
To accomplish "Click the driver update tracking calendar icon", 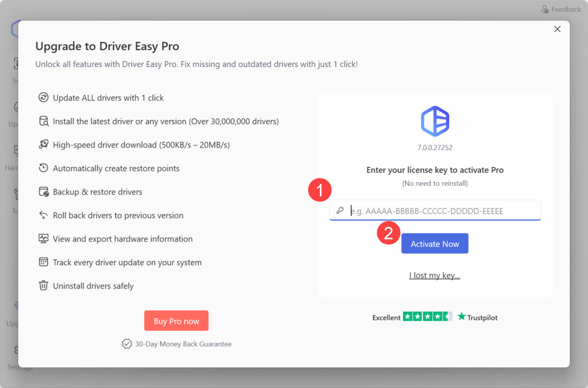I will (x=44, y=262).
